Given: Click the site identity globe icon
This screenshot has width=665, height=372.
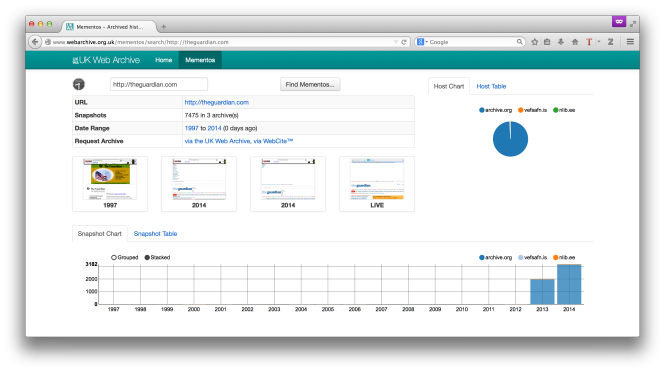Looking at the screenshot, I should (x=48, y=42).
